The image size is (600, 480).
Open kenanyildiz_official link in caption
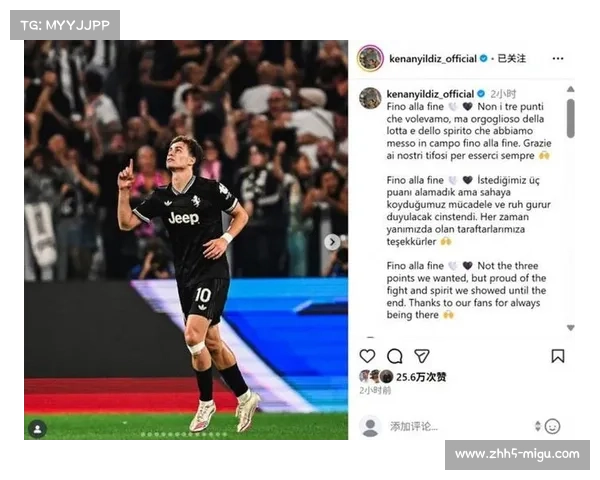tap(430, 94)
